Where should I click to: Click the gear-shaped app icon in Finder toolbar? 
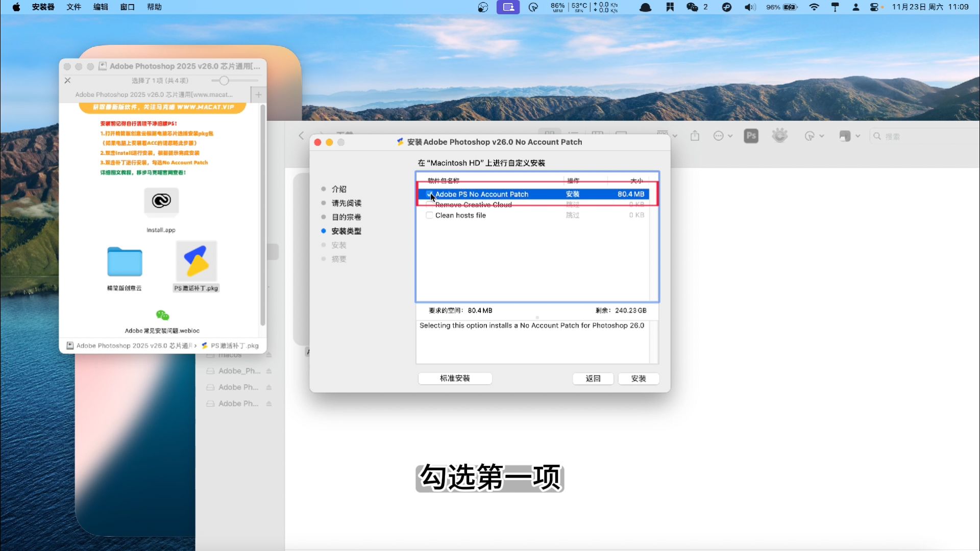(x=779, y=135)
